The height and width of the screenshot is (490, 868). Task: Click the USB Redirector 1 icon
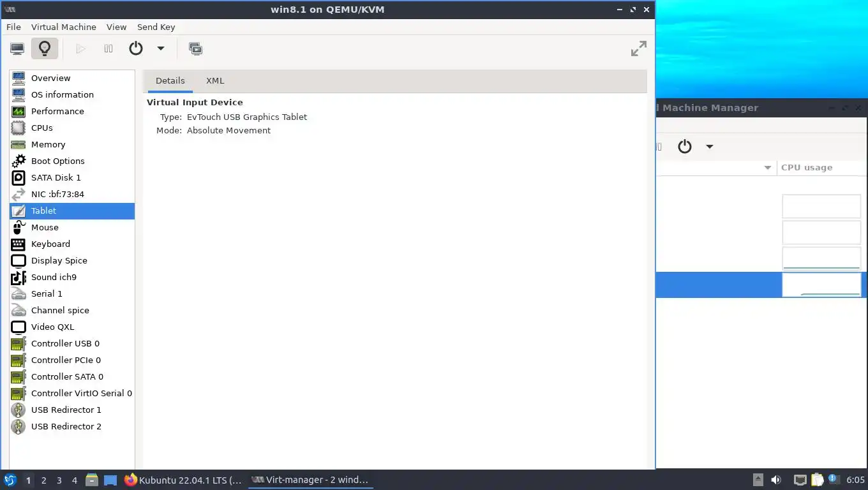(19, 410)
